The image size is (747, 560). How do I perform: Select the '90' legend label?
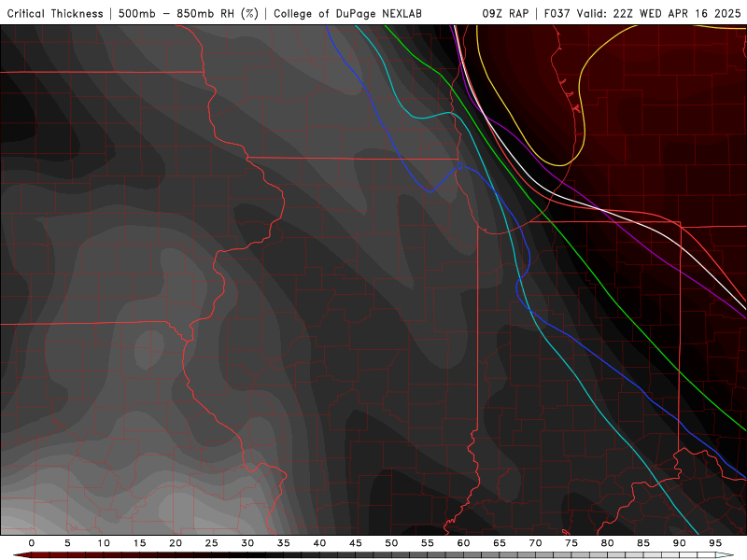tap(680, 543)
